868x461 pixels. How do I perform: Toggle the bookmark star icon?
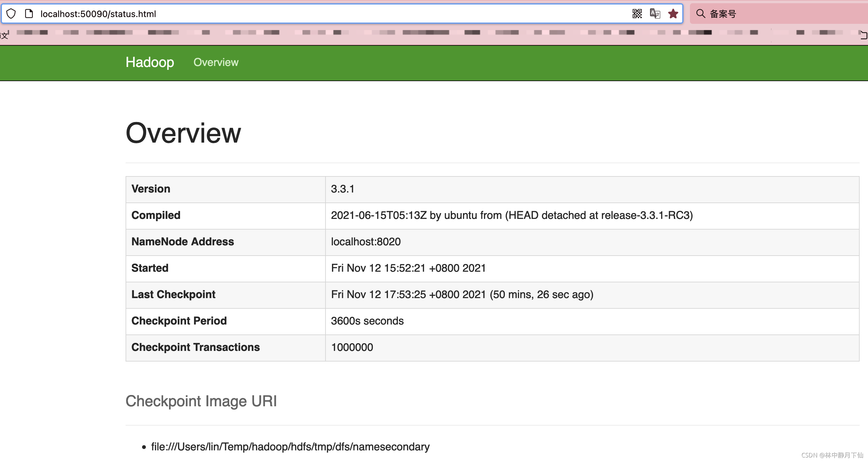click(x=673, y=14)
